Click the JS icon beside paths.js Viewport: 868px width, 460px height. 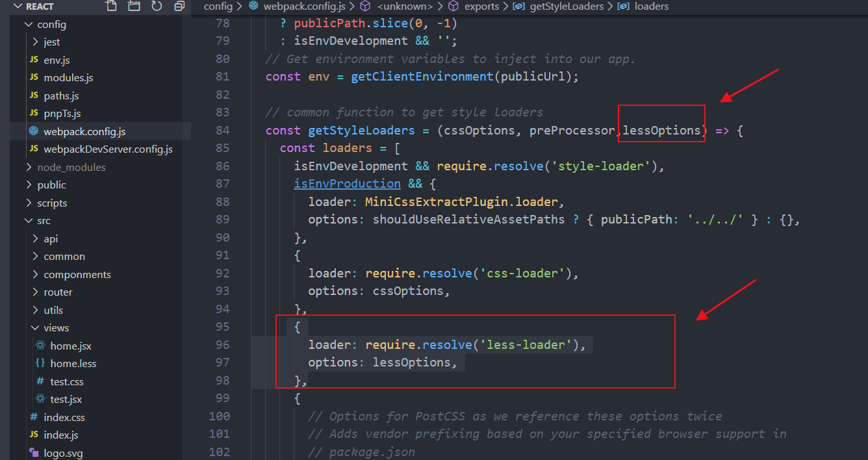point(34,96)
